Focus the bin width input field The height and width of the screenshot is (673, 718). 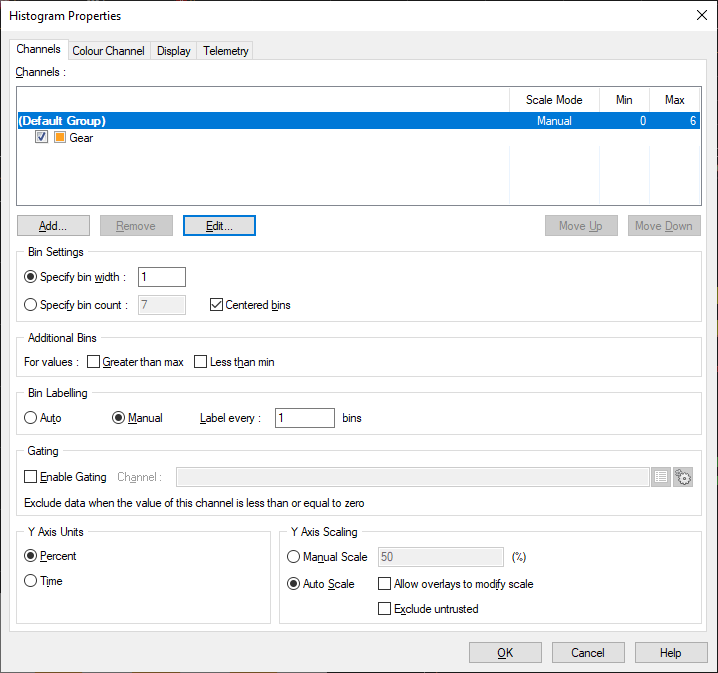coord(162,277)
